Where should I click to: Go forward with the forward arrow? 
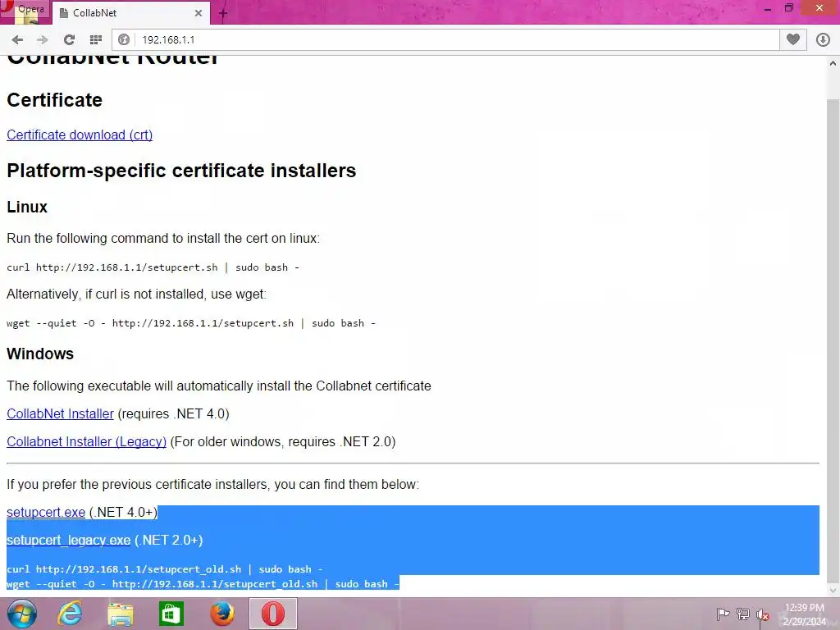tap(43, 39)
